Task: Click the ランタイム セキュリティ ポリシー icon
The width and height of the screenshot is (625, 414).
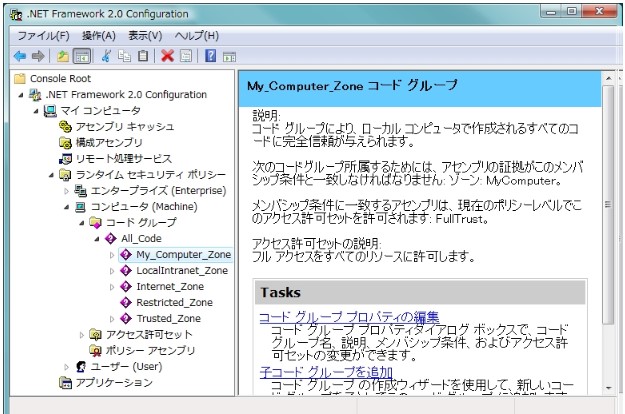Action: point(65,175)
